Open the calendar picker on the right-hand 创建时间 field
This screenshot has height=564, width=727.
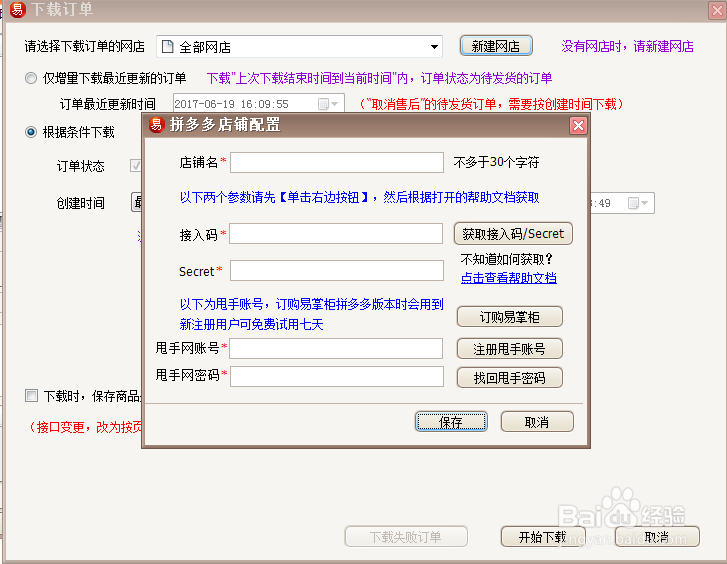pos(638,203)
